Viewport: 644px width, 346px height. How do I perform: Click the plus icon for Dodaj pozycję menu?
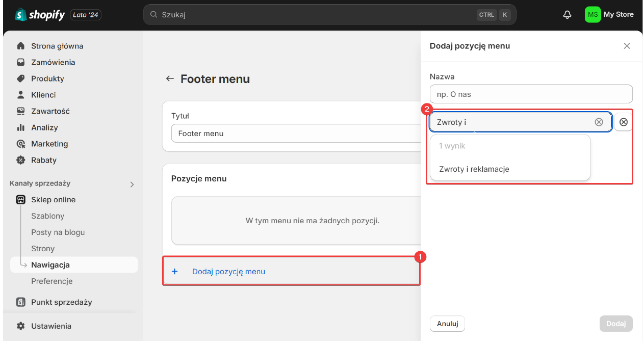[174, 272]
